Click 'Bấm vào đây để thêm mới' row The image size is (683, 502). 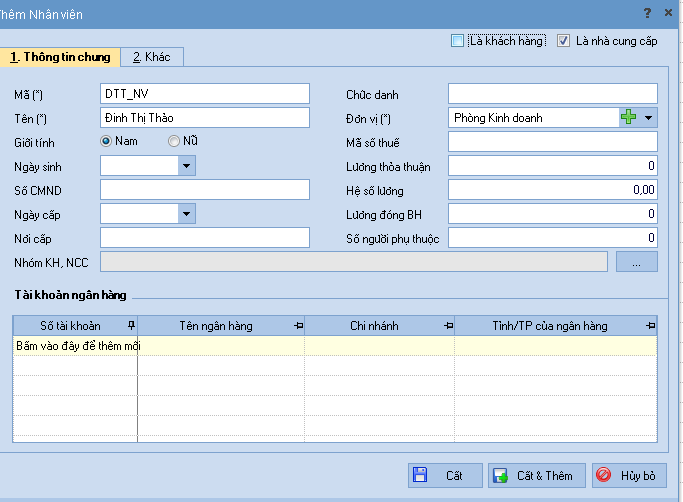click(335, 346)
